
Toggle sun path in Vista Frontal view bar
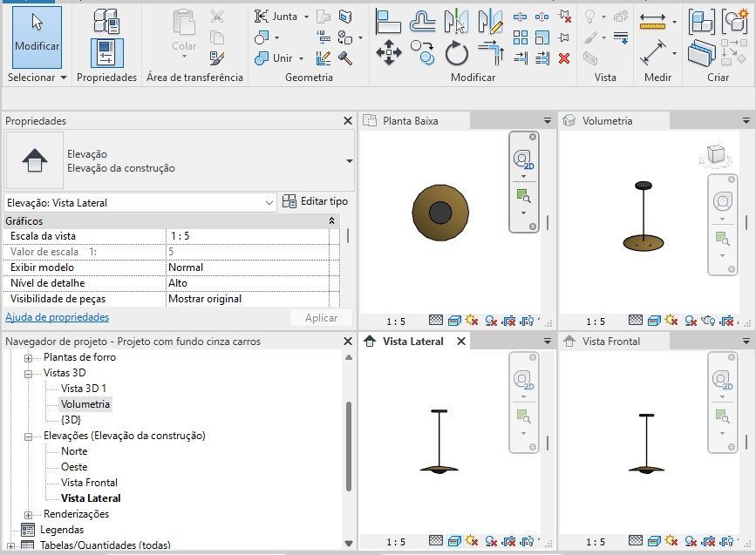point(672,542)
